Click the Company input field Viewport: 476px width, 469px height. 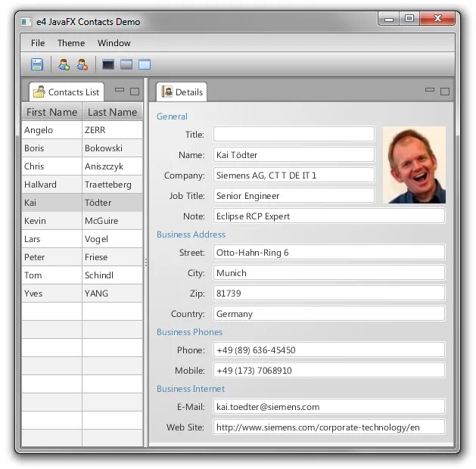(x=294, y=175)
